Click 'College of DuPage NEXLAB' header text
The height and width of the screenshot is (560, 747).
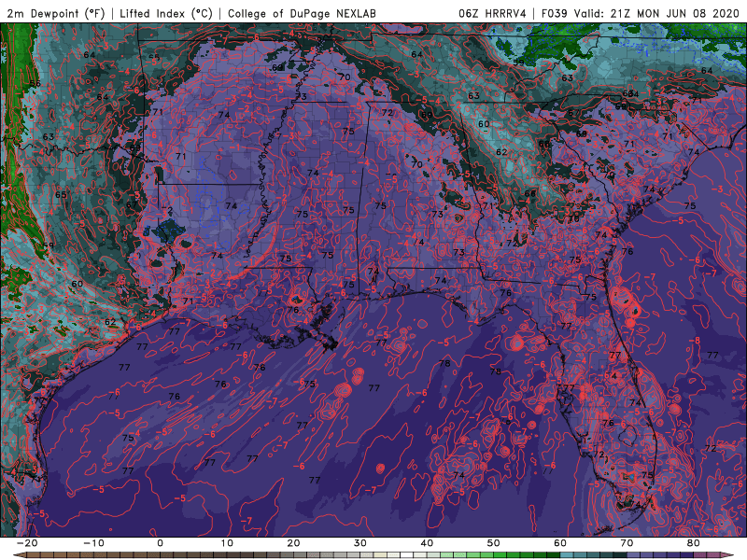302,13
